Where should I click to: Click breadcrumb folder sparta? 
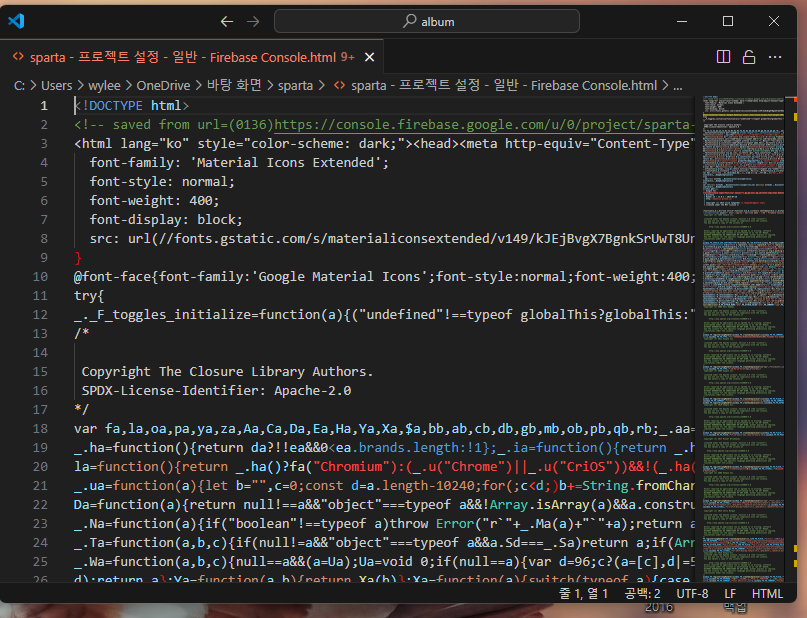[295, 85]
